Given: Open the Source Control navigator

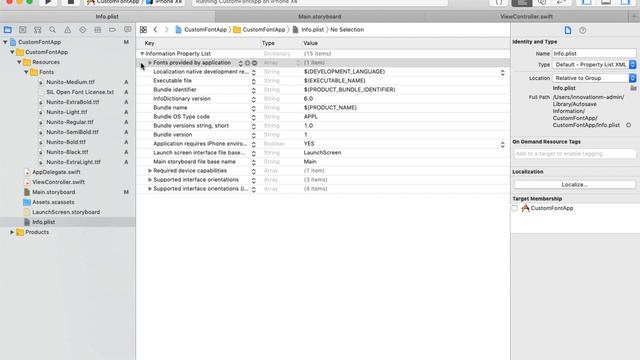Looking at the screenshot, I should 22,30.
